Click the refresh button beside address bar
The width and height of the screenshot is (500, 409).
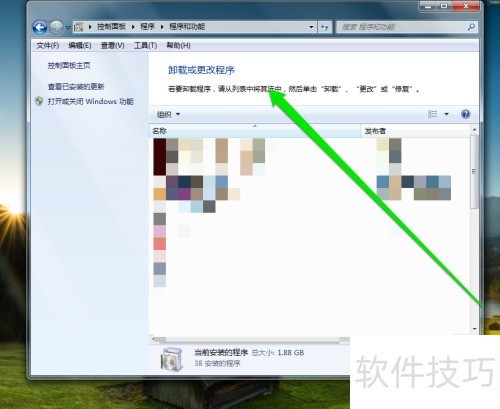pos(325,27)
